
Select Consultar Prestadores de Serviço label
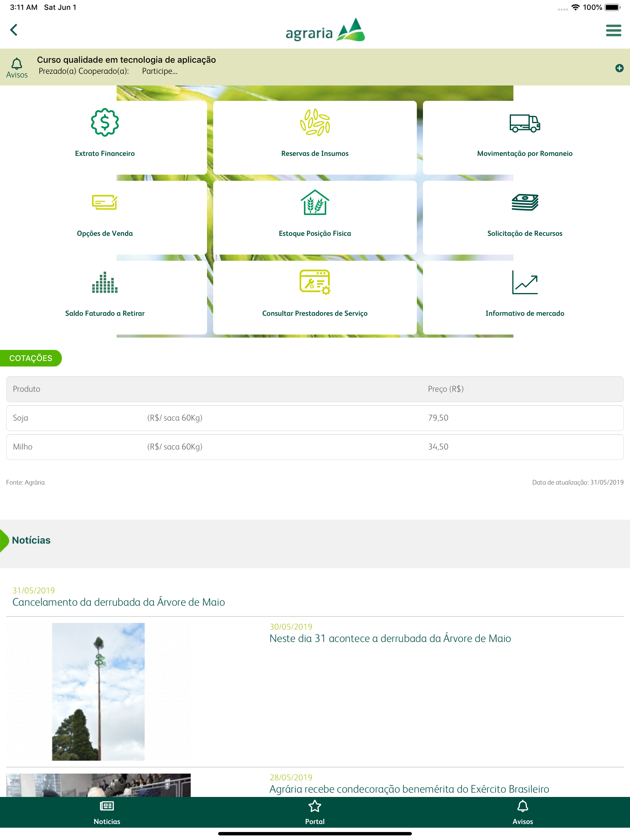pyautogui.click(x=315, y=313)
